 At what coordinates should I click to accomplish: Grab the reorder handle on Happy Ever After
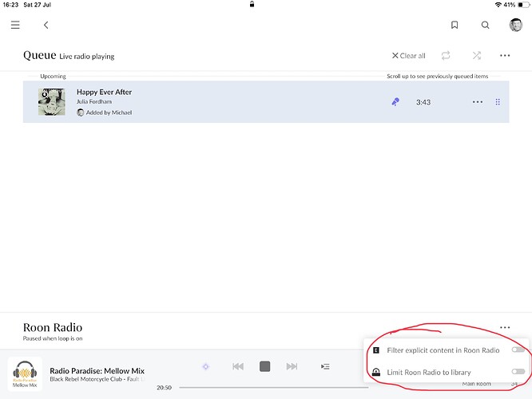(x=498, y=101)
